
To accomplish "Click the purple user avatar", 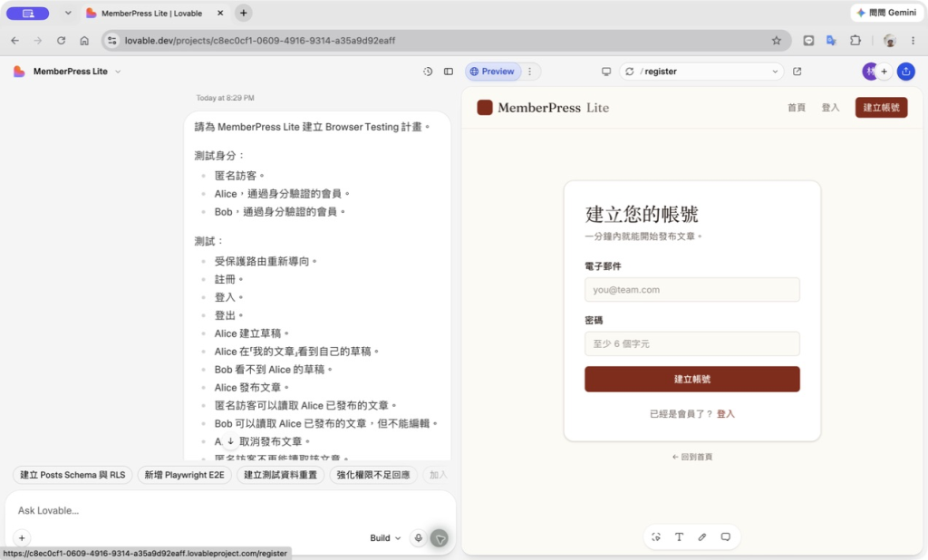I will (x=868, y=72).
